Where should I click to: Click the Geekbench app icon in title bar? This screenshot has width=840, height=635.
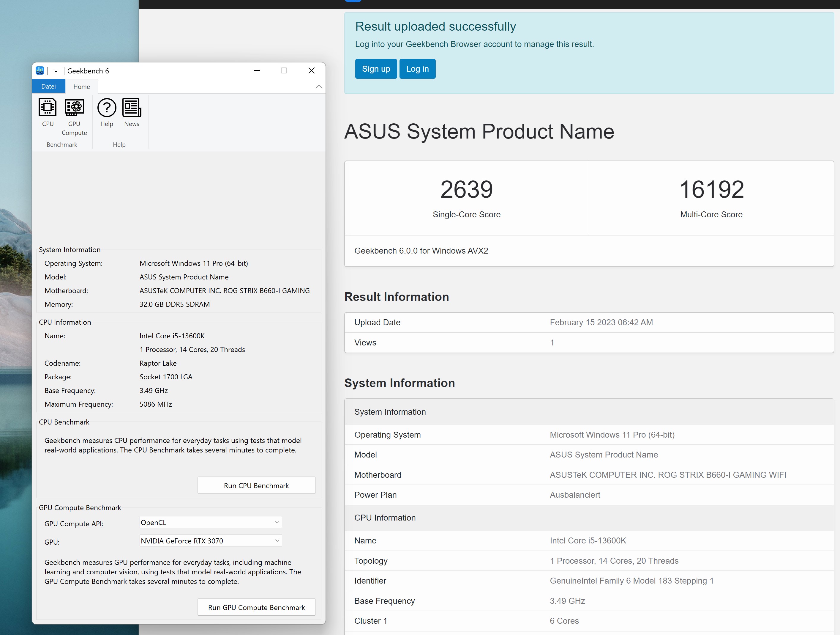(x=40, y=71)
